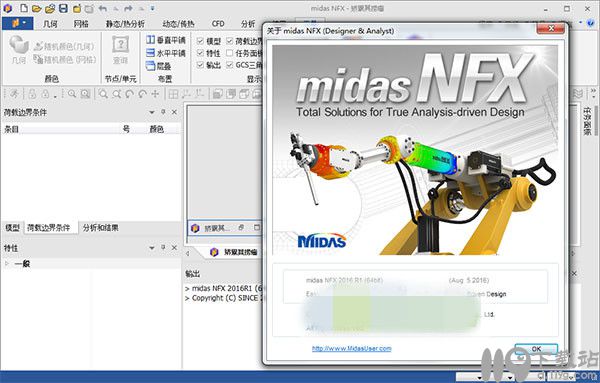The image size is (600, 383).
Task: Click the four-pane view grid toolbar icon
Action: point(173,94)
